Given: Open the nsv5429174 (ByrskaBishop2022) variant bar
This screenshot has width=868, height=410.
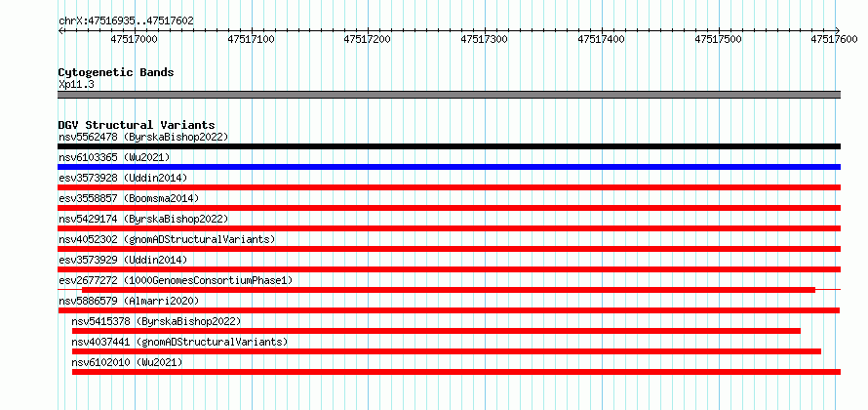Looking at the screenshot, I should click(x=449, y=228).
